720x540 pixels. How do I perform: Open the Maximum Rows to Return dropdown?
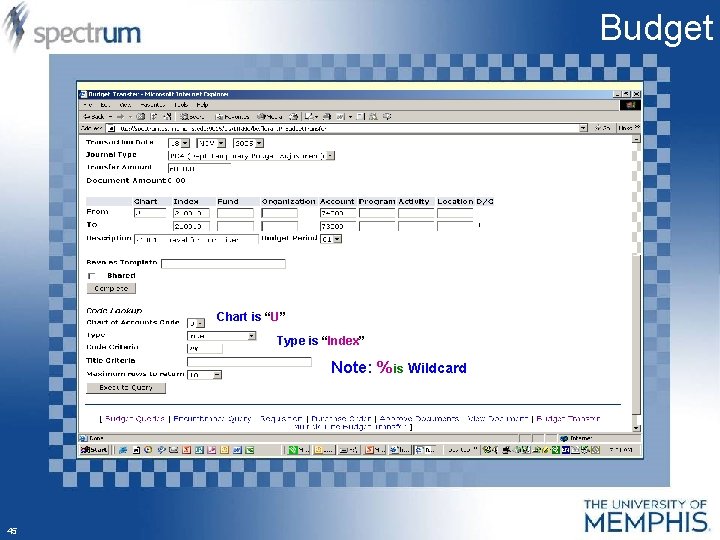click(x=217, y=375)
